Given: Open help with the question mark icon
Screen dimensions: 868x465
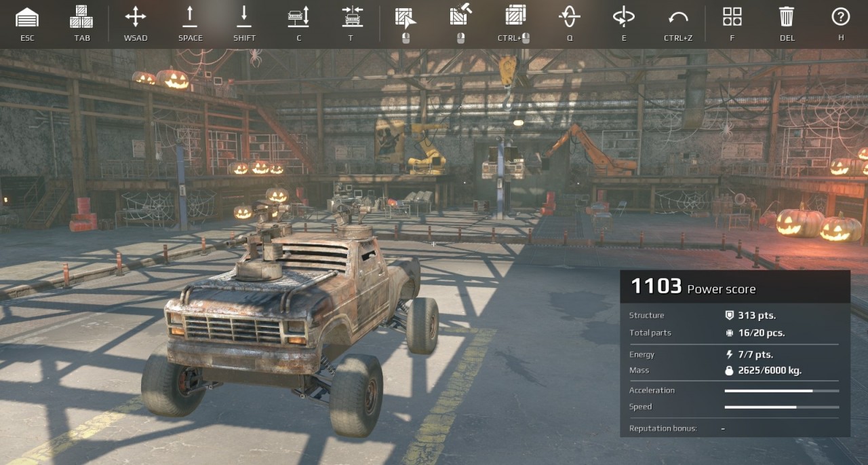Looking at the screenshot, I should 841,16.
